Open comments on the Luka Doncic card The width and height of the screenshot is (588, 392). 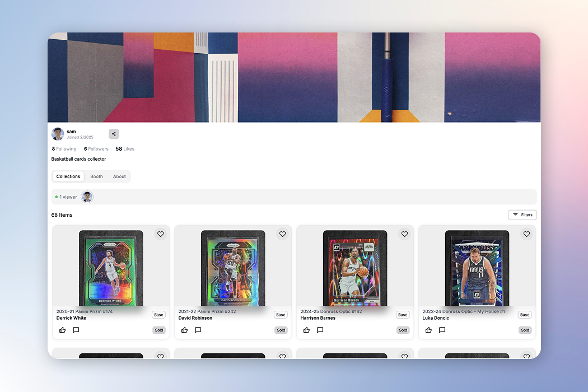442,330
